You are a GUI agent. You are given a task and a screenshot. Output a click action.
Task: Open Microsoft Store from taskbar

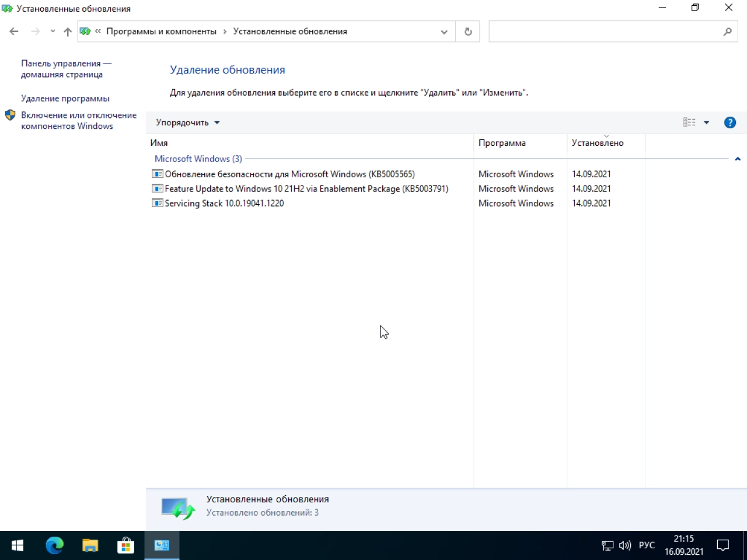126,545
